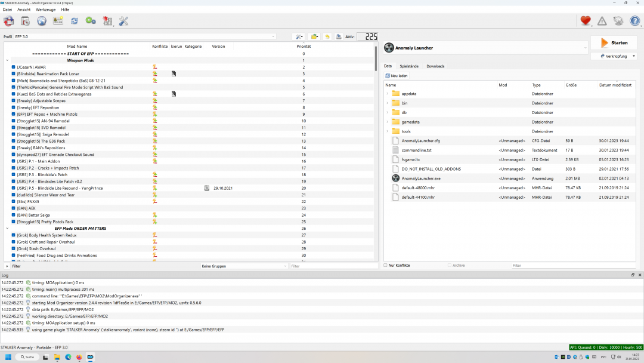The image size is (644, 363).
Task: Click notes icon for BaS Dots and Reticles
Action: (174, 94)
